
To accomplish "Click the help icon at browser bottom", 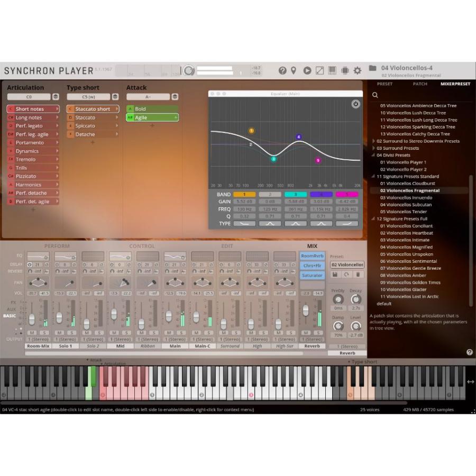I will pyautogui.click(x=469, y=352).
